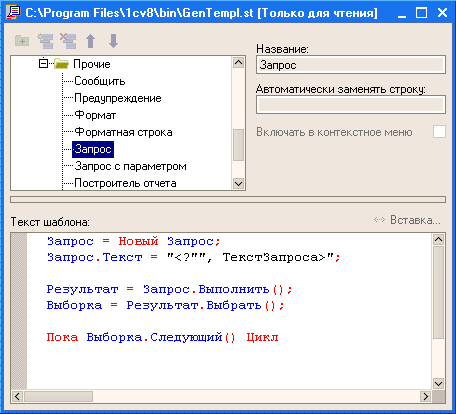This screenshot has width=456, height=414.
Task: Select the Формат template item
Action: [95, 115]
